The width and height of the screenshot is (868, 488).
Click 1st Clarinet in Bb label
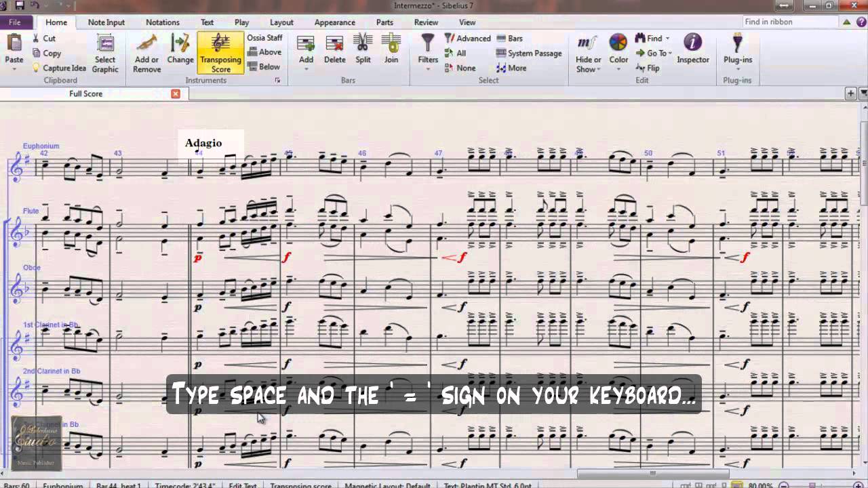click(51, 325)
